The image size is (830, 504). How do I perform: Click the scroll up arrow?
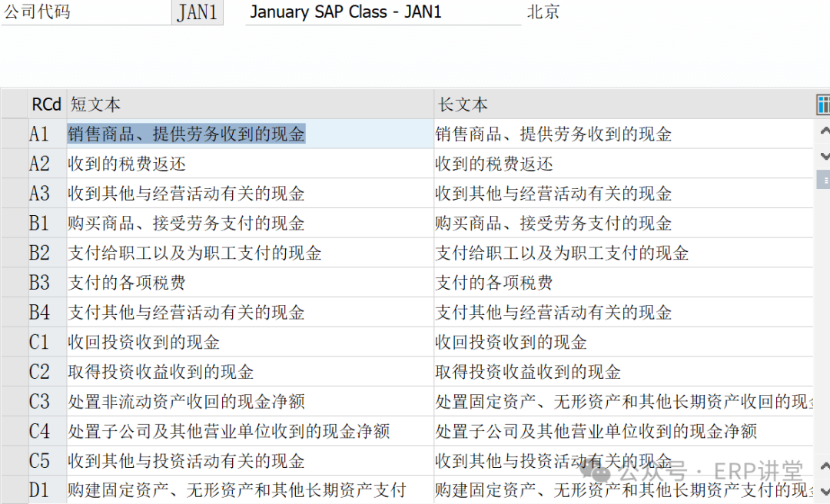[x=825, y=131]
